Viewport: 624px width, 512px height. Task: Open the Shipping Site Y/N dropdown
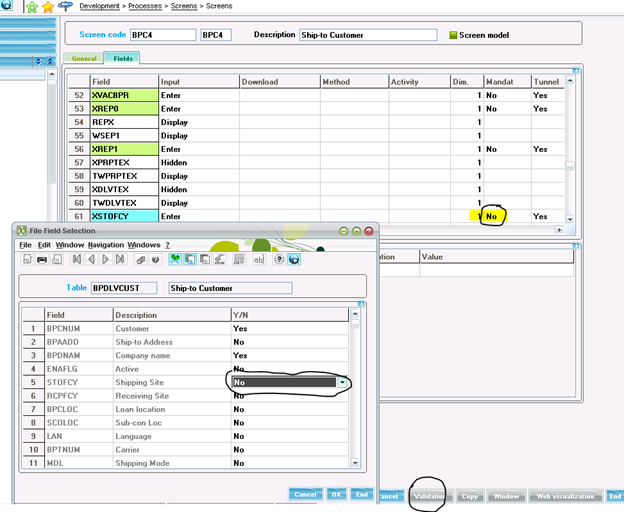click(344, 382)
